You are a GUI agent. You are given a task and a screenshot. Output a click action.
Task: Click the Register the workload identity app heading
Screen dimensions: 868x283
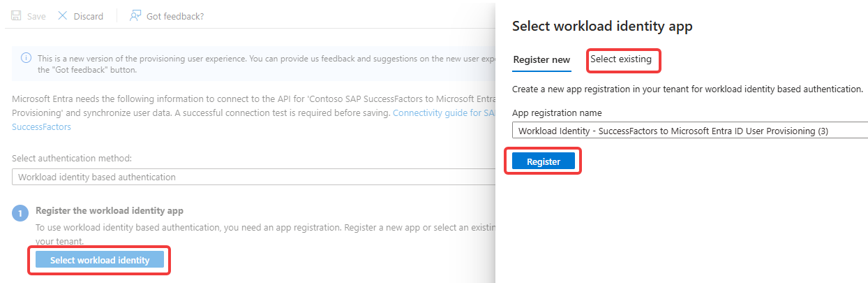pos(110,210)
